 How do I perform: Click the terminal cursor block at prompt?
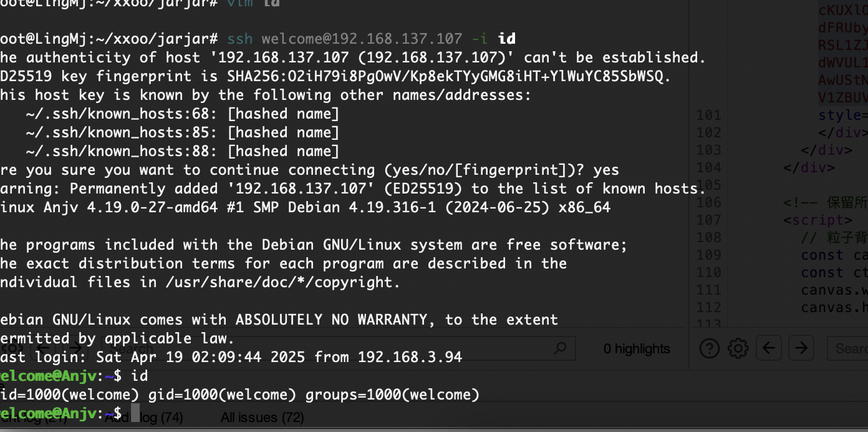(135, 413)
